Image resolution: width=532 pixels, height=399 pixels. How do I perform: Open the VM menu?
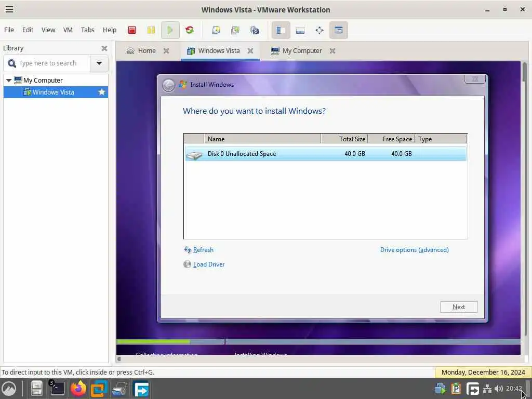coord(68,30)
